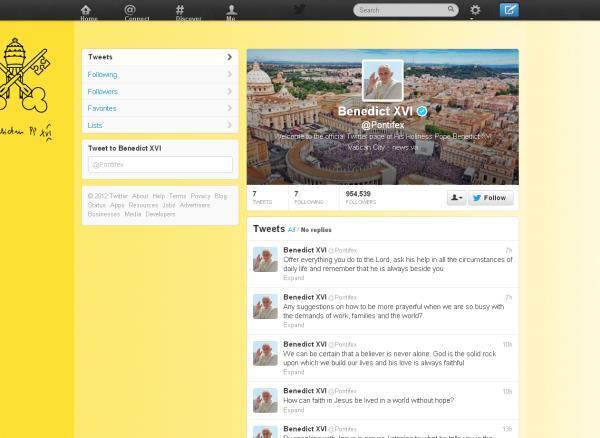
Task: Open the Privacy footer link
Action: [x=200, y=196]
